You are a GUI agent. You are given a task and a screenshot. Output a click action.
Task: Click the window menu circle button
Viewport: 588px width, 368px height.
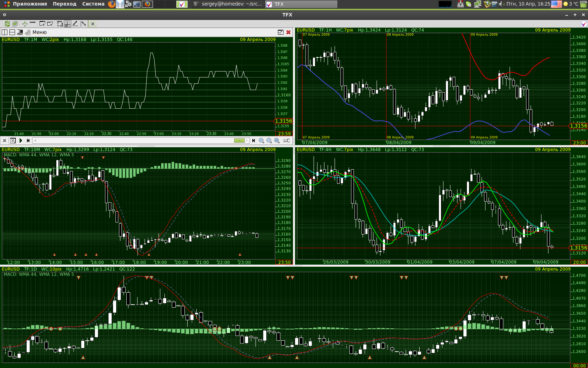click(x=5, y=15)
